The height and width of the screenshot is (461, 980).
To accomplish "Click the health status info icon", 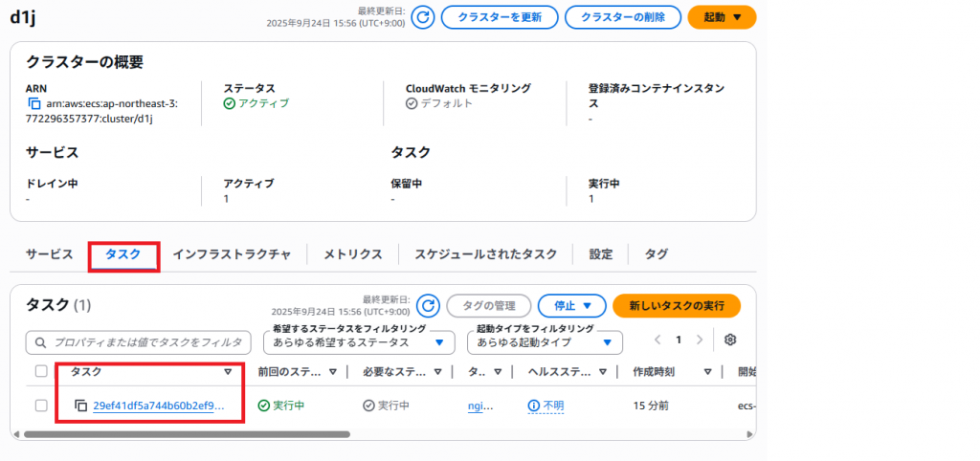I will point(533,406).
